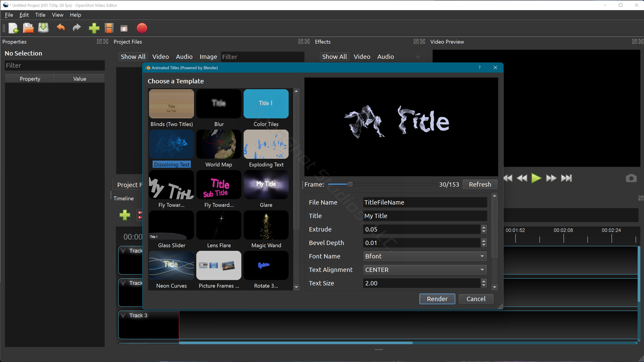
Task: Switch to Audio tab in Project Files
Action: (x=184, y=57)
